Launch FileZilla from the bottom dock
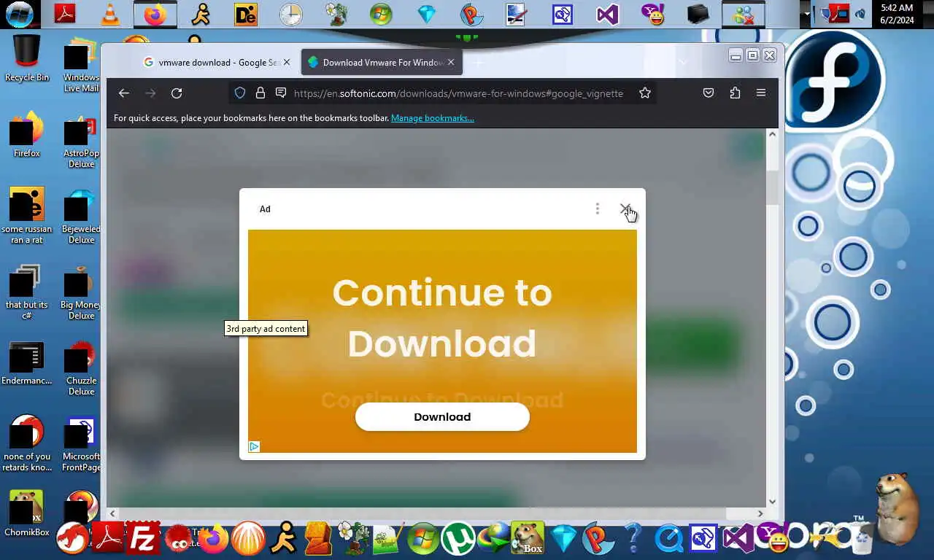The image size is (934, 560). (x=143, y=539)
